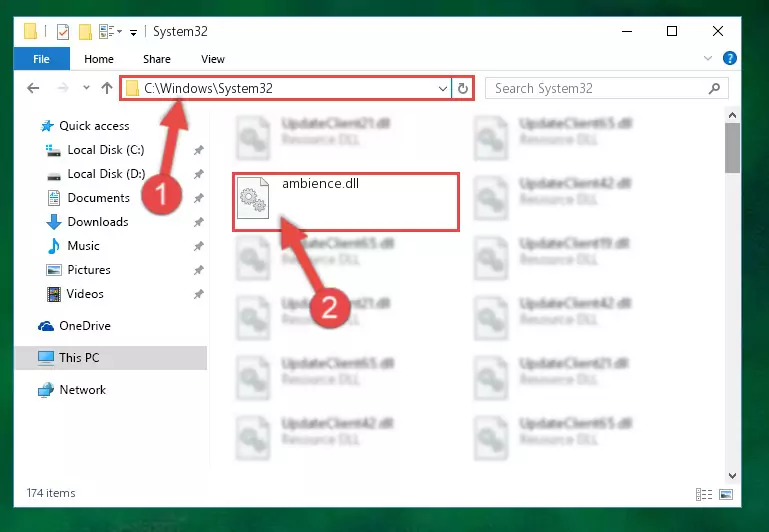Click the pin icon next to Documents
The height and width of the screenshot is (532, 769).
coord(199,198)
